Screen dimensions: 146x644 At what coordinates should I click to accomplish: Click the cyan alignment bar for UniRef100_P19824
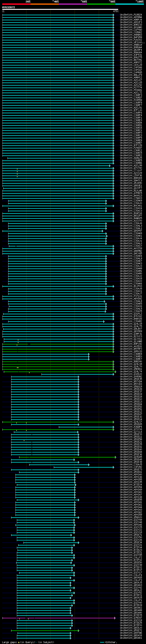pyautogui.click(x=58, y=15)
